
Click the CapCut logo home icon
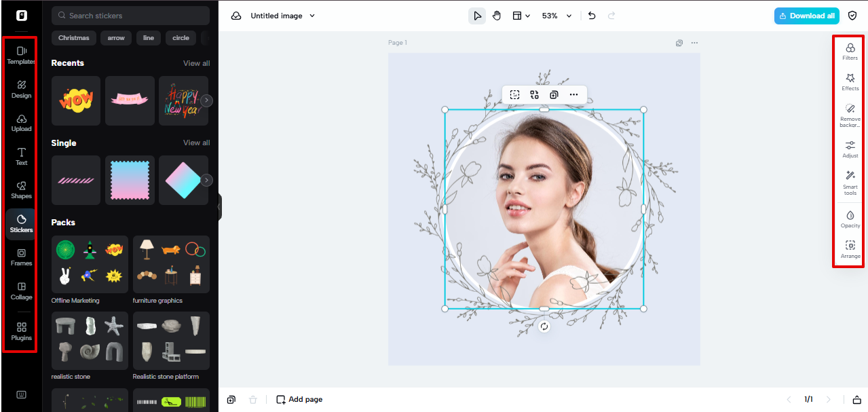tap(21, 16)
